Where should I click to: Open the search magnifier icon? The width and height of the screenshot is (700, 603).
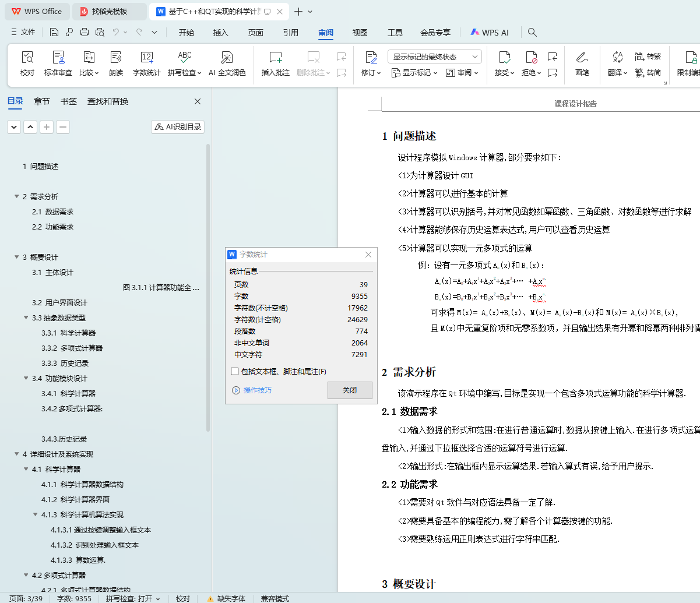click(532, 33)
